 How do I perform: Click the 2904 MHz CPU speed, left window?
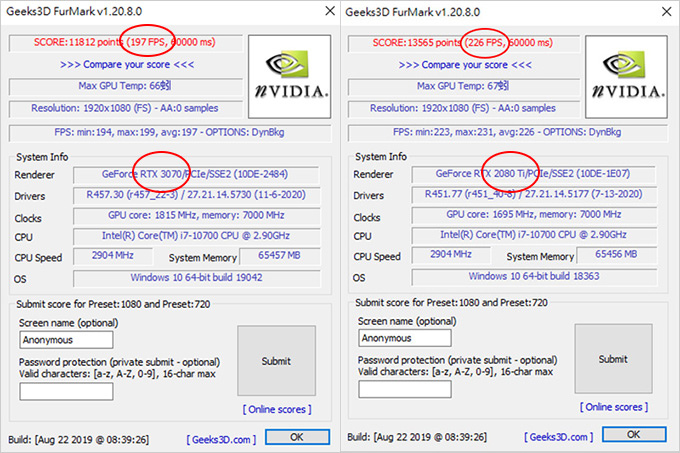pyautogui.click(x=113, y=256)
